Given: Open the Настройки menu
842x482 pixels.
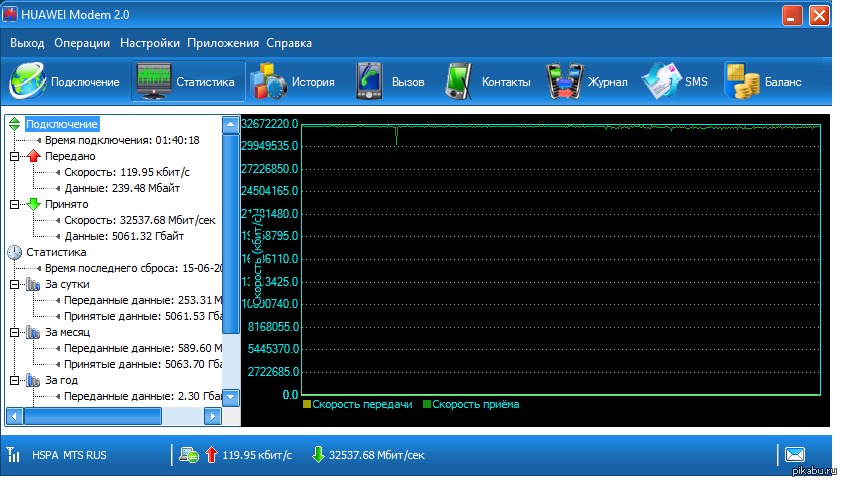Looking at the screenshot, I should pyautogui.click(x=149, y=43).
